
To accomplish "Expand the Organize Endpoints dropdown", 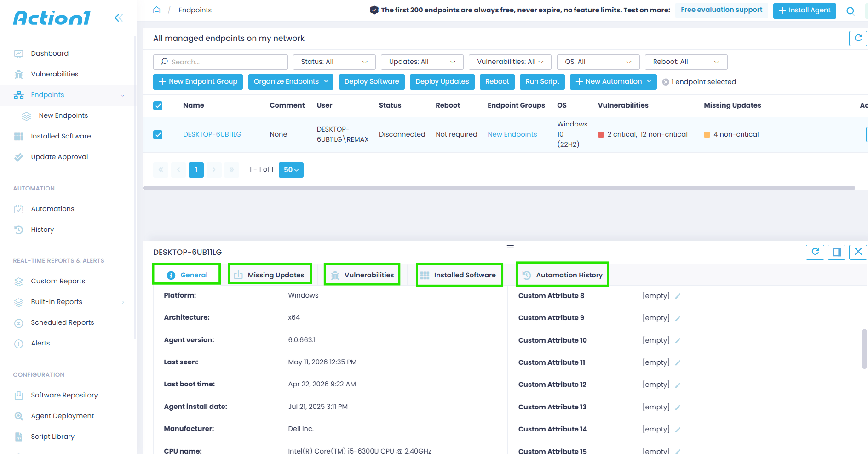I will 291,82.
